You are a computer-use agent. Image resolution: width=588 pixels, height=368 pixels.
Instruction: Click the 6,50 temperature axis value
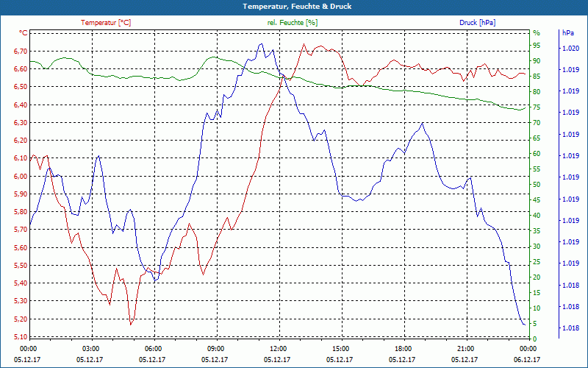pos(21,87)
